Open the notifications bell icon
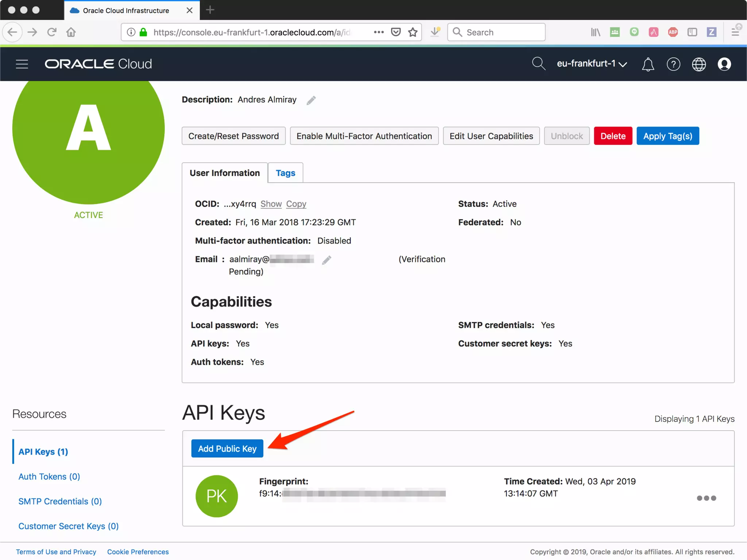Viewport: 747px width, 560px height. click(x=648, y=64)
